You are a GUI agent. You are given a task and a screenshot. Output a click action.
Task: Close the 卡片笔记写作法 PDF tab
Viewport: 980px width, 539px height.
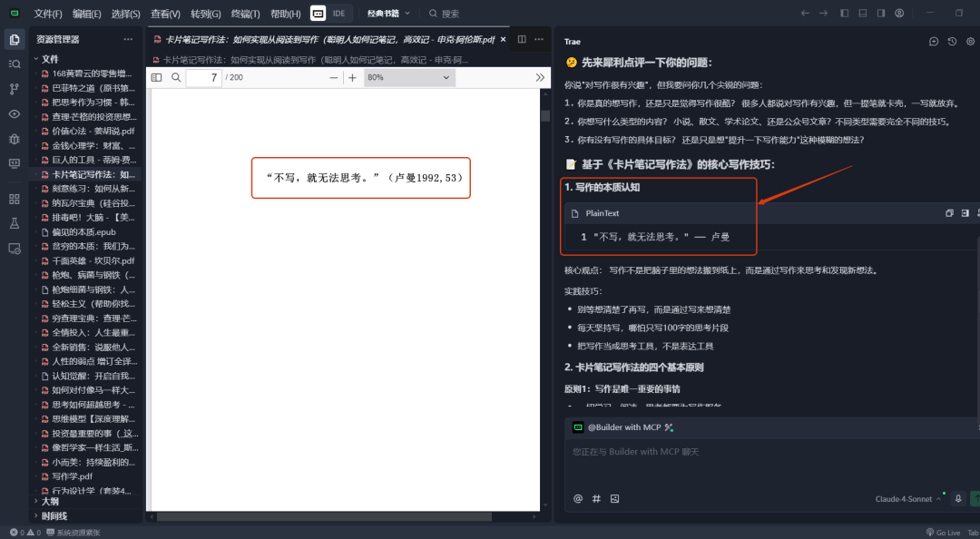point(503,39)
